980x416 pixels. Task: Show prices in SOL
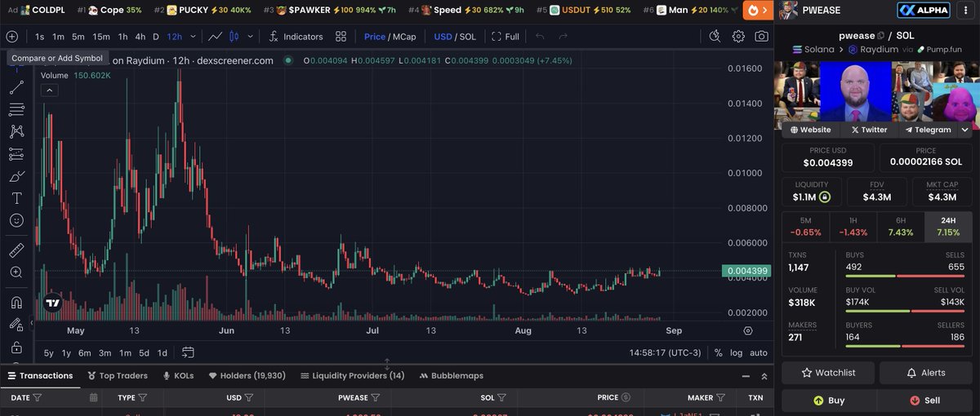(468, 37)
